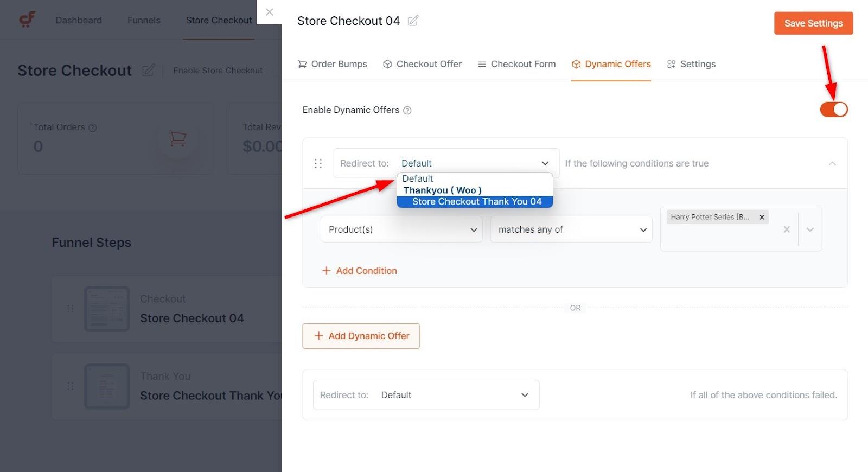This screenshot has height=472, width=868.
Task: Click the FunnelKit logo icon
Action: click(27, 20)
